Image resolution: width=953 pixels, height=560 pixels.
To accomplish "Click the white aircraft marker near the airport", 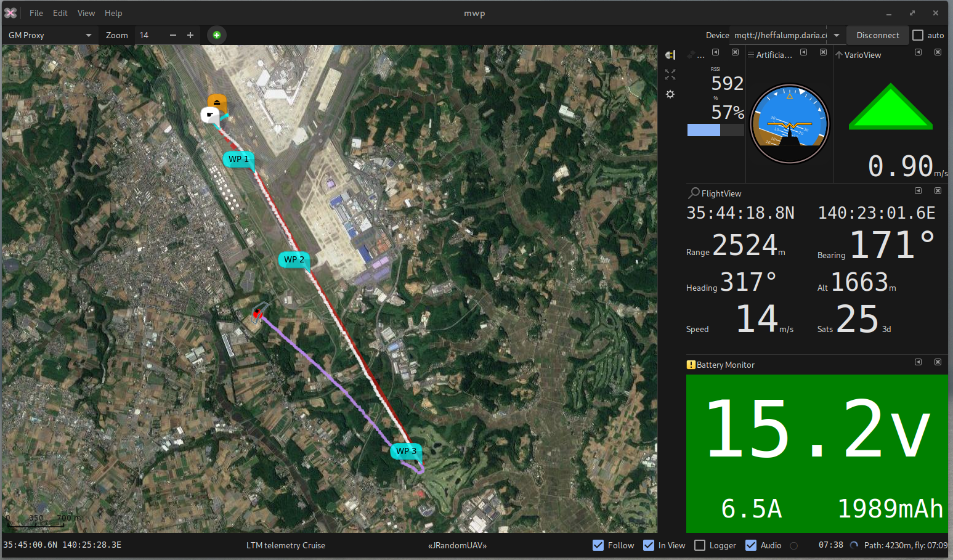I will click(209, 115).
